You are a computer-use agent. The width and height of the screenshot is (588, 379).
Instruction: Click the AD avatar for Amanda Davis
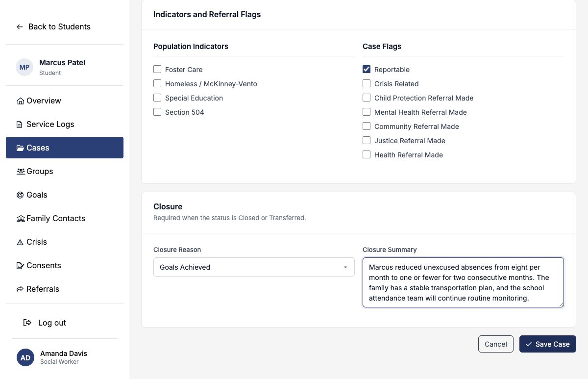[x=25, y=357]
